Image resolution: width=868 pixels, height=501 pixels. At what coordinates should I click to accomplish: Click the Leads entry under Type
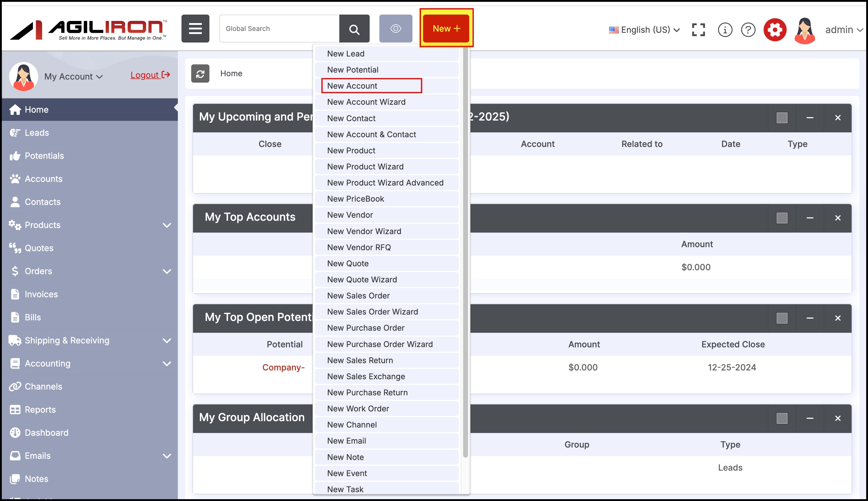[730, 467]
